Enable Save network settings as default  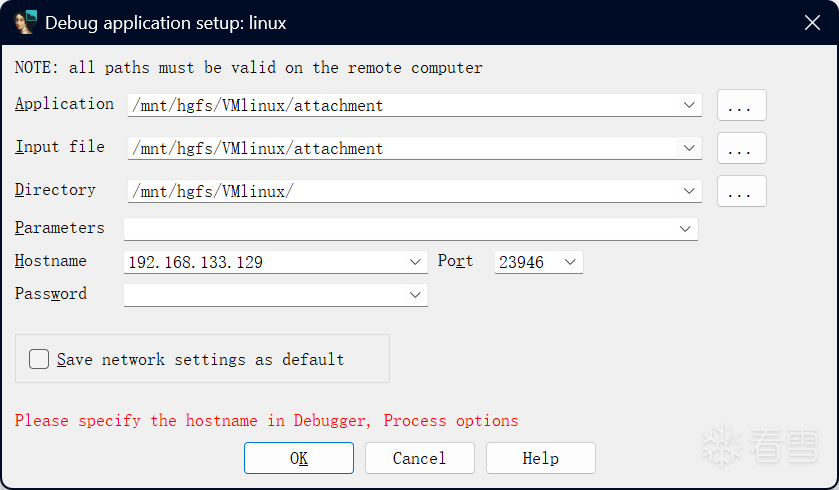[40, 359]
